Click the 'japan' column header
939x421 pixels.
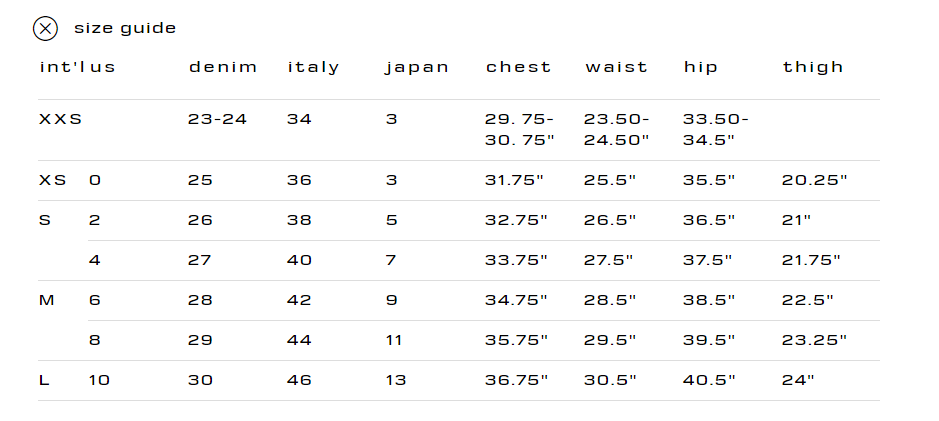417,68
